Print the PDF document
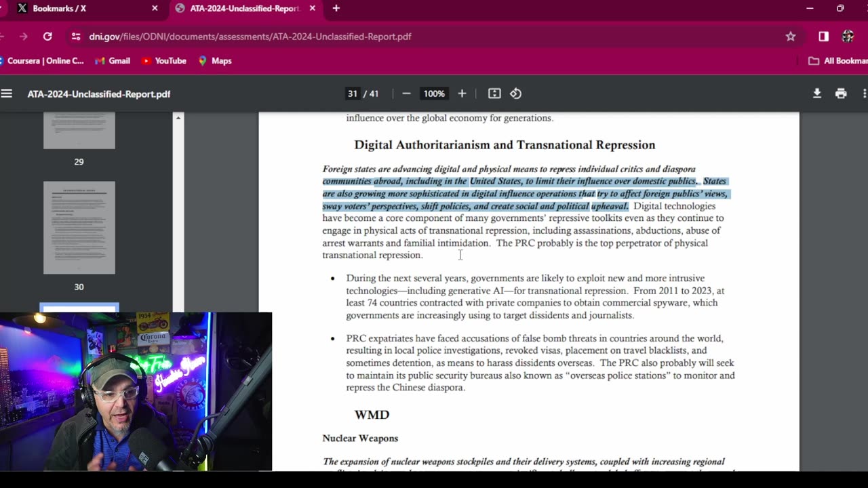The width and height of the screenshot is (868, 488). coord(841,94)
